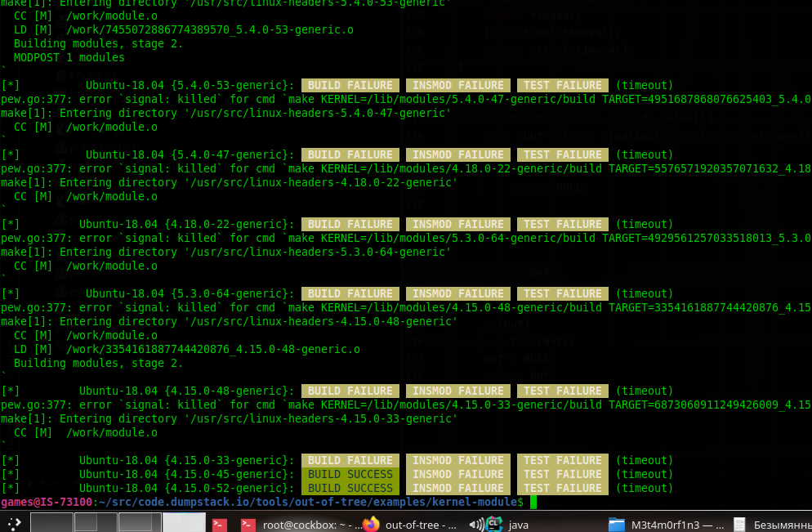Click the first red terminal icon in taskbar

pos(220,524)
